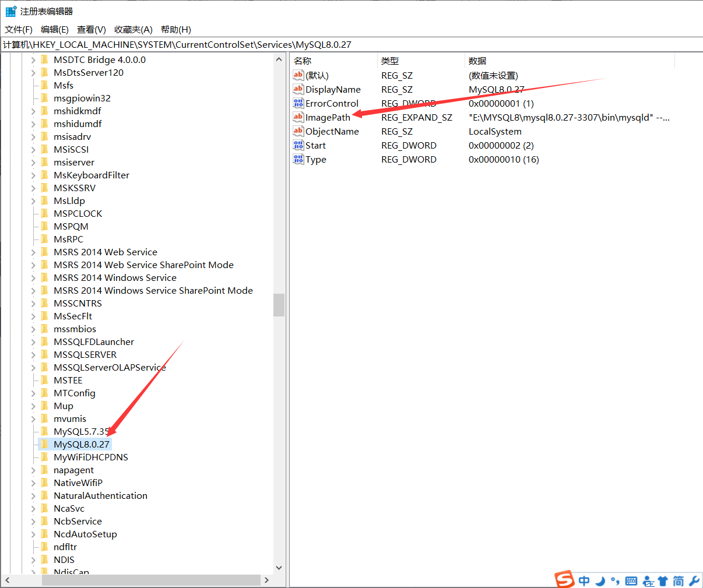Image resolution: width=703 pixels, height=588 pixels.
Task: Open Sogou settings via wrench icon
Action: (693, 580)
